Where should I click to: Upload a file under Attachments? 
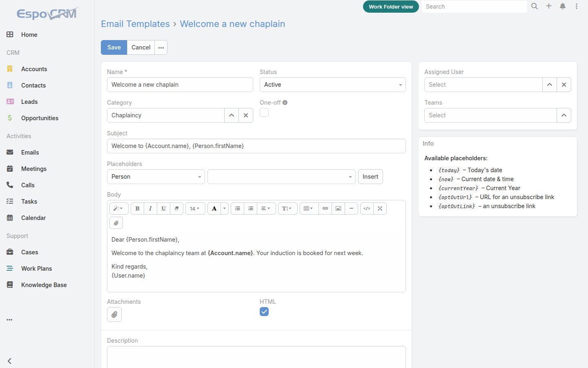[114, 314]
